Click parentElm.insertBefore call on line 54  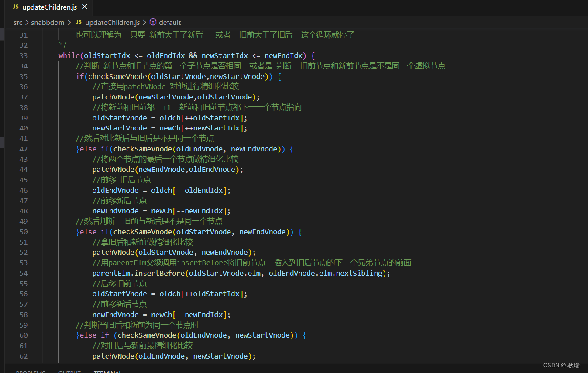coord(241,273)
